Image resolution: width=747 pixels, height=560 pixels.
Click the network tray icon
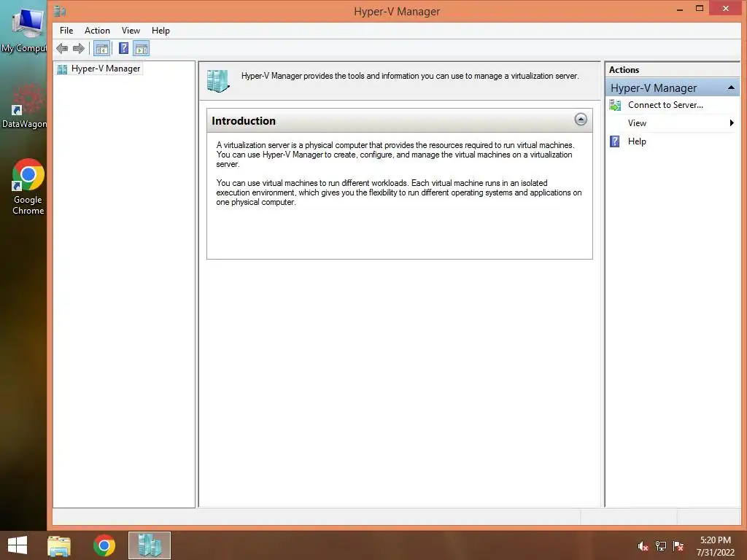[661, 546]
